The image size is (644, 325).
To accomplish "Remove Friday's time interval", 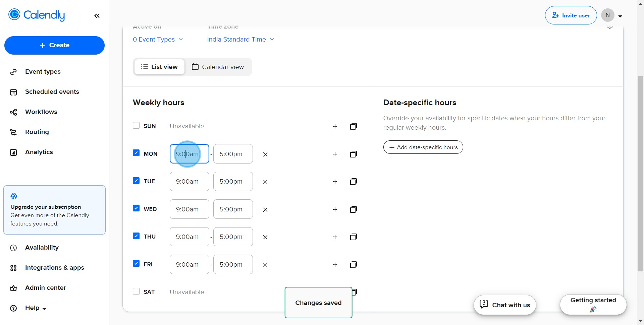I will [x=265, y=265].
